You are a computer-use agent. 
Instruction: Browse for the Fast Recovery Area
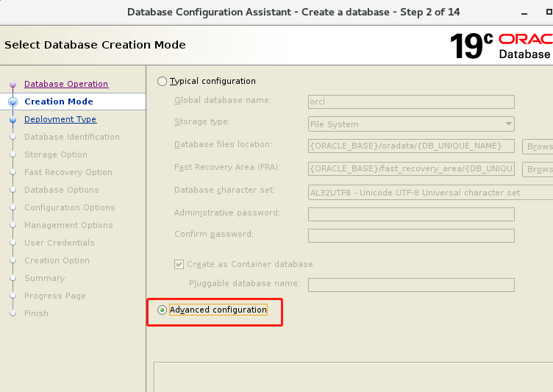(x=538, y=169)
